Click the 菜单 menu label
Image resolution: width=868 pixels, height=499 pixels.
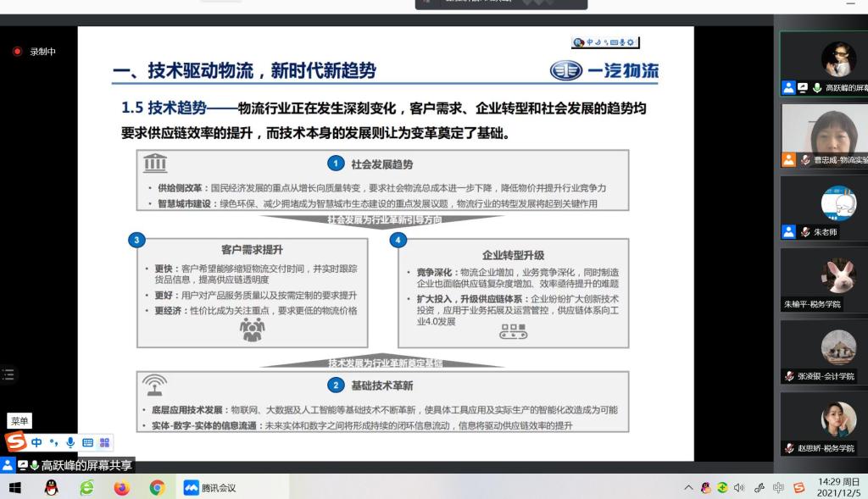pyautogui.click(x=19, y=421)
